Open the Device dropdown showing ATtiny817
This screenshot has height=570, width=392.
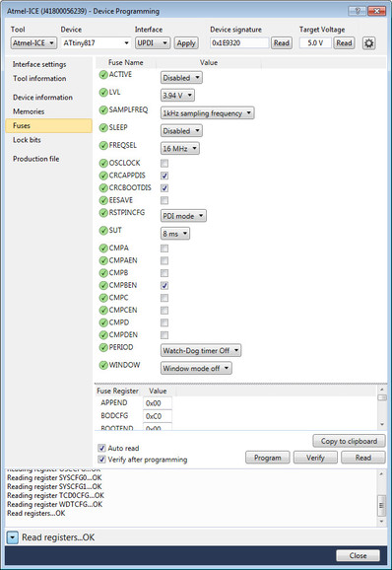click(x=96, y=42)
